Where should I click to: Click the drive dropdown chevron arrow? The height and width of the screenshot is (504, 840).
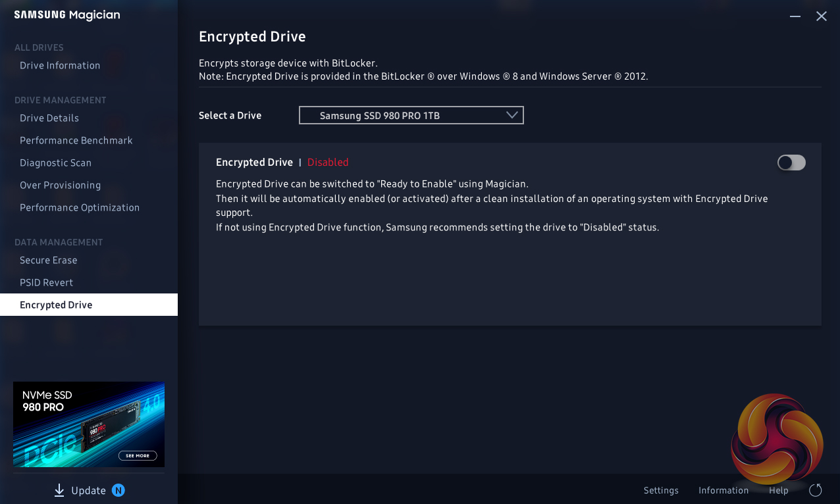coord(512,115)
